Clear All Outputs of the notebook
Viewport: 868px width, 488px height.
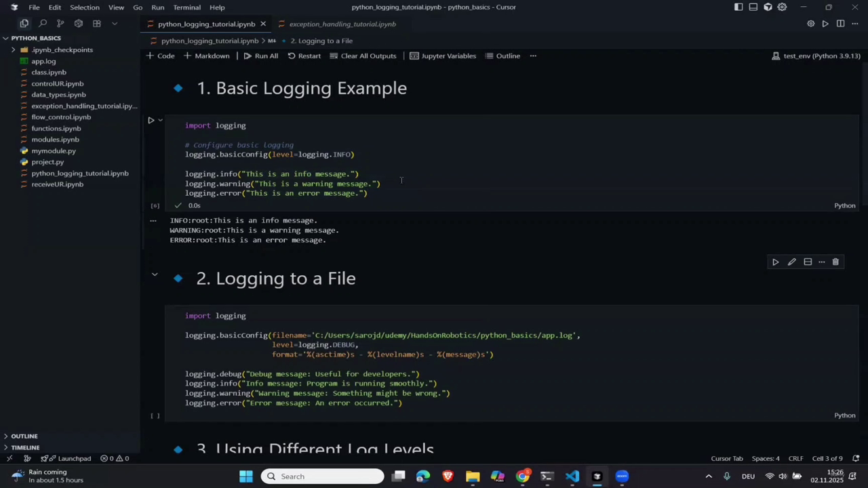[363, 56]
